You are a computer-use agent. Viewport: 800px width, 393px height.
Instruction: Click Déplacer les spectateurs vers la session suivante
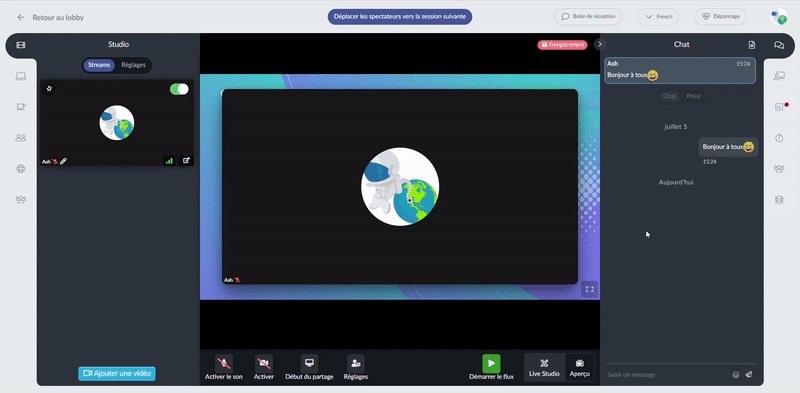click(x=400, y=16)
